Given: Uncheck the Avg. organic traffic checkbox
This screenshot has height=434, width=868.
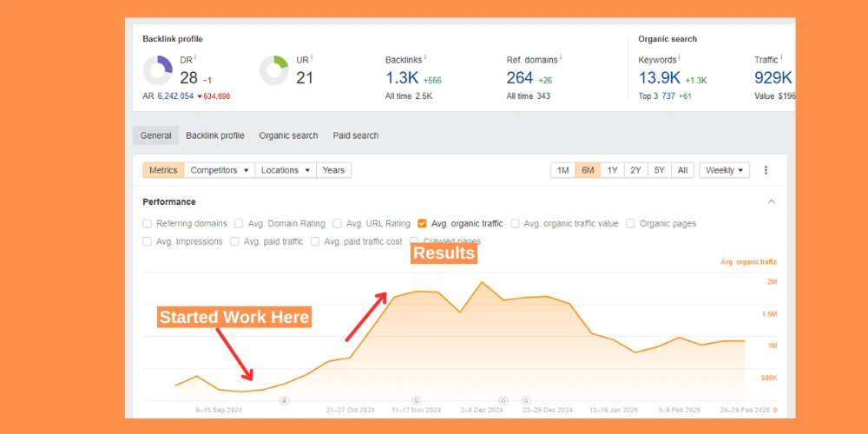Looking at the screenshot, I should pyautogui.click(x=422, y=224).
